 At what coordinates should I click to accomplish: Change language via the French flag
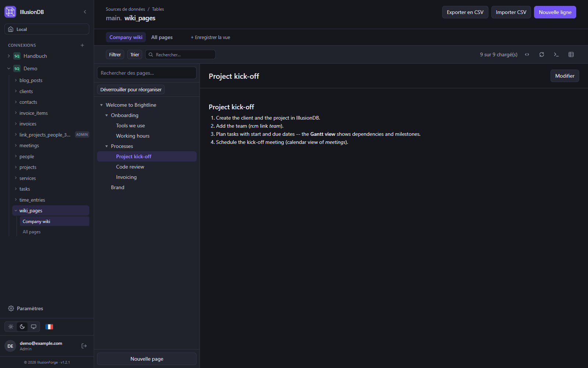tap(49, 327)
